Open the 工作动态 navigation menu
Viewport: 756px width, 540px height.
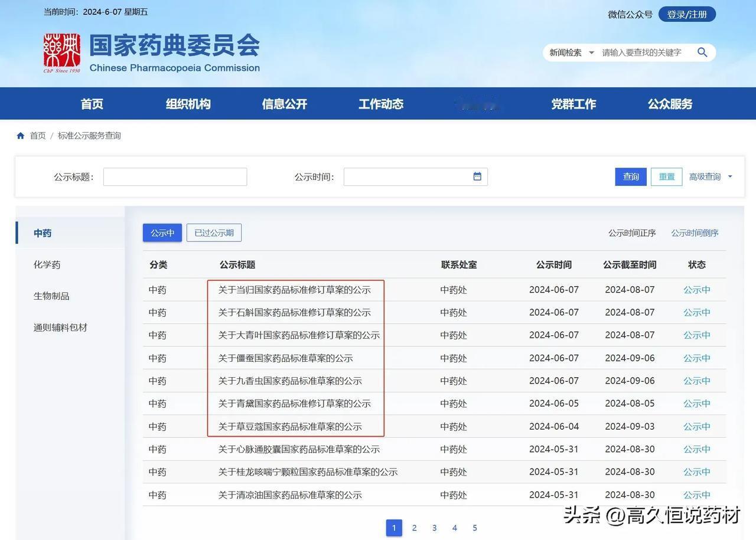point(381,104)
